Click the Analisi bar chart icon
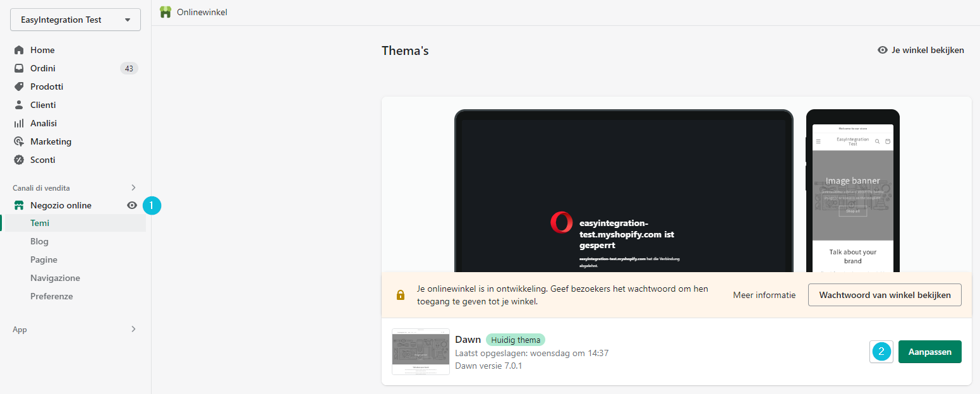 click(19, 123)
